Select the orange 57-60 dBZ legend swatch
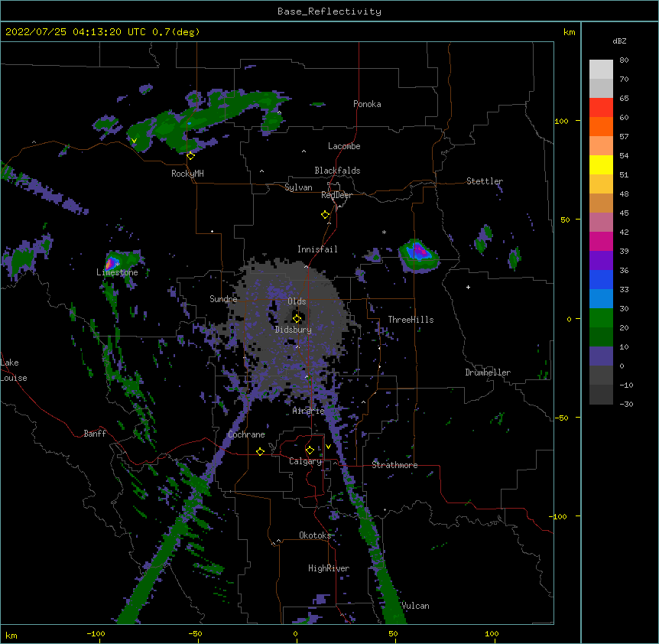Viewport: 659px width, 644px height. pos(601,127)
